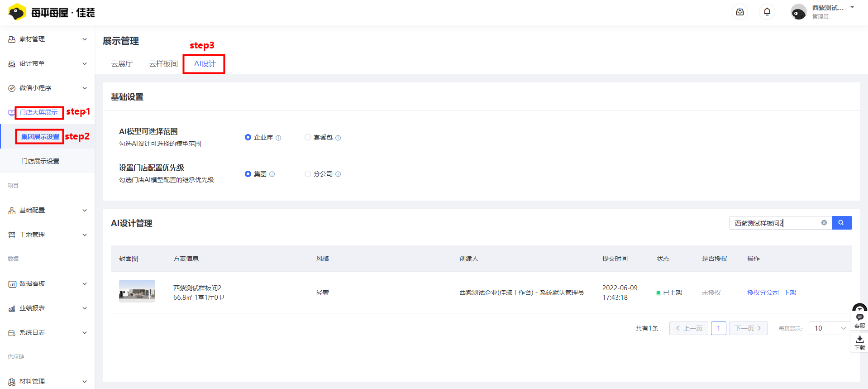Select page number 1
Screen dimensions: 868x389
pos(719,328)
